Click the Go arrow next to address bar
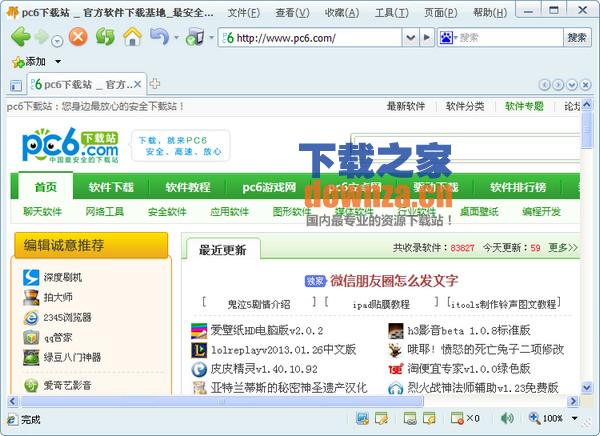 pyautogui.click(x=427, y=38)
